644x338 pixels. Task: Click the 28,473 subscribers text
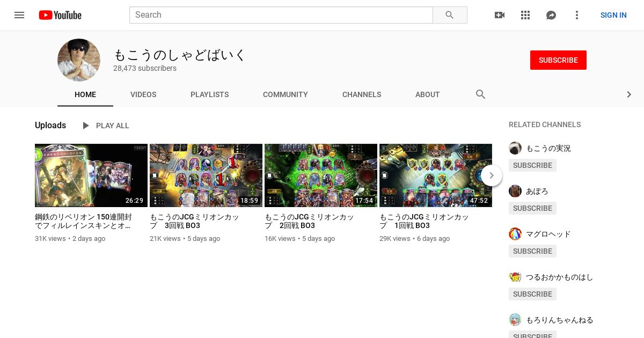[x=145, y=68]
